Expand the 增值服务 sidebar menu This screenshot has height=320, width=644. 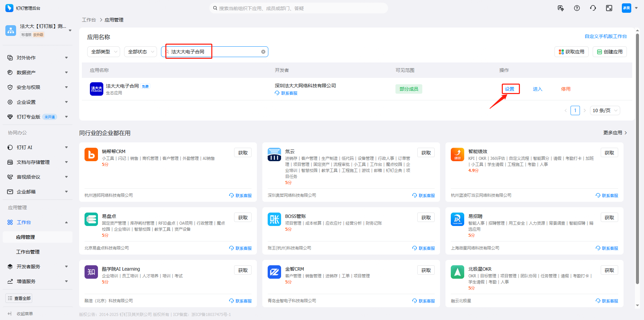(x=38, y=281)
